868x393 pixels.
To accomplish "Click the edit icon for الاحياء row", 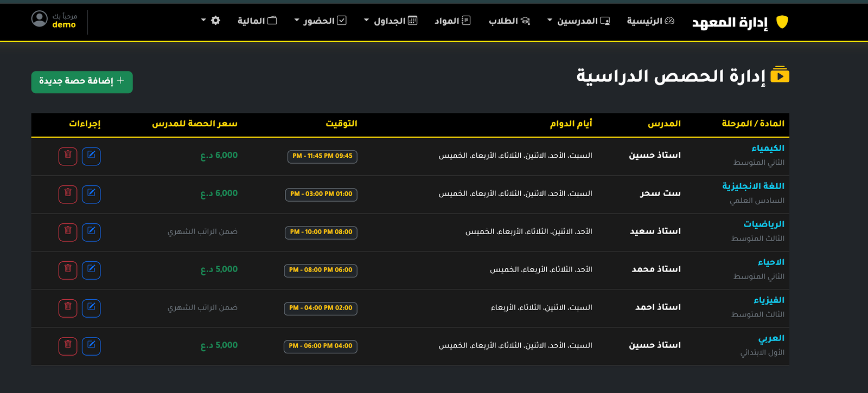I will point(91,270).
